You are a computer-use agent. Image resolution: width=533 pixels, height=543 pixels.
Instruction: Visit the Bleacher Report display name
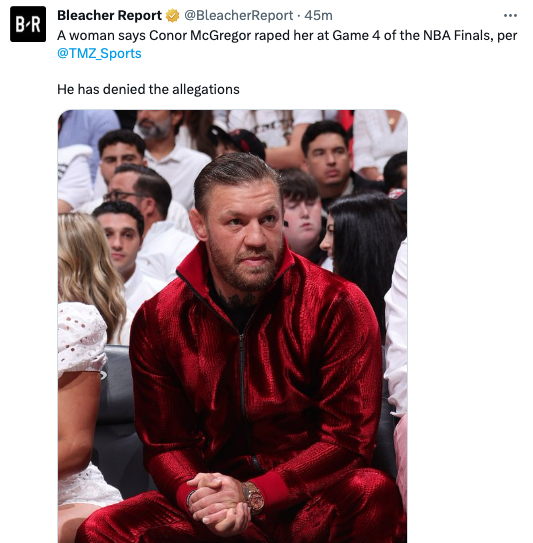point(109,16)
